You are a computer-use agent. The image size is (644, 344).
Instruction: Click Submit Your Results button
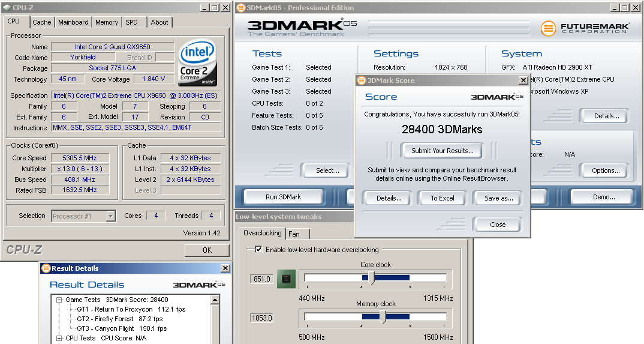pos(443,151)
